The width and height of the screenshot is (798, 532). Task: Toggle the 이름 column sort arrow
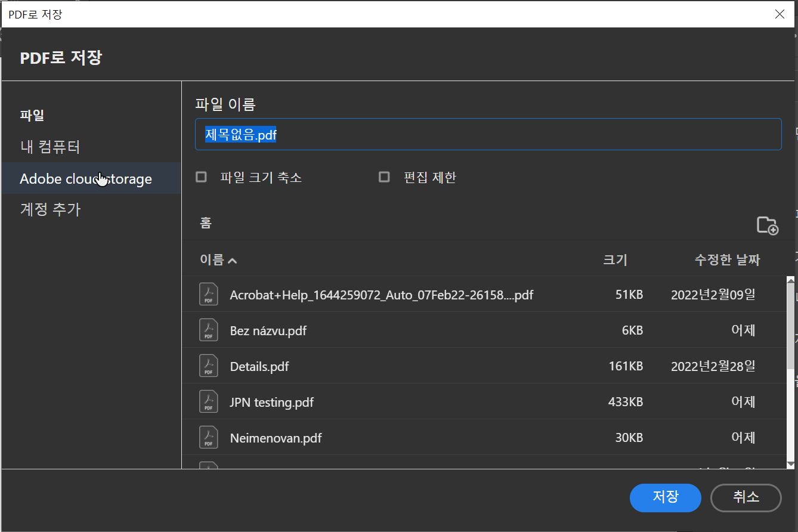click(x=233, y=261)
